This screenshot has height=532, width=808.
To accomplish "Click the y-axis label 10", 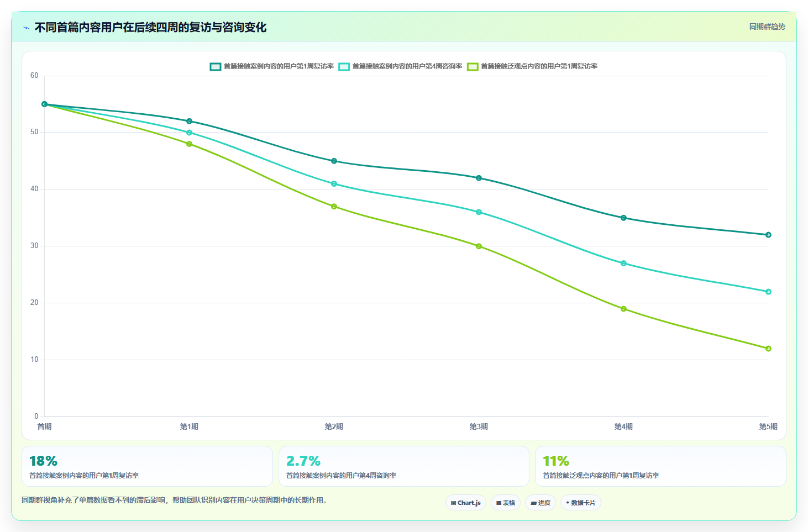I will (x=34, y=360).
